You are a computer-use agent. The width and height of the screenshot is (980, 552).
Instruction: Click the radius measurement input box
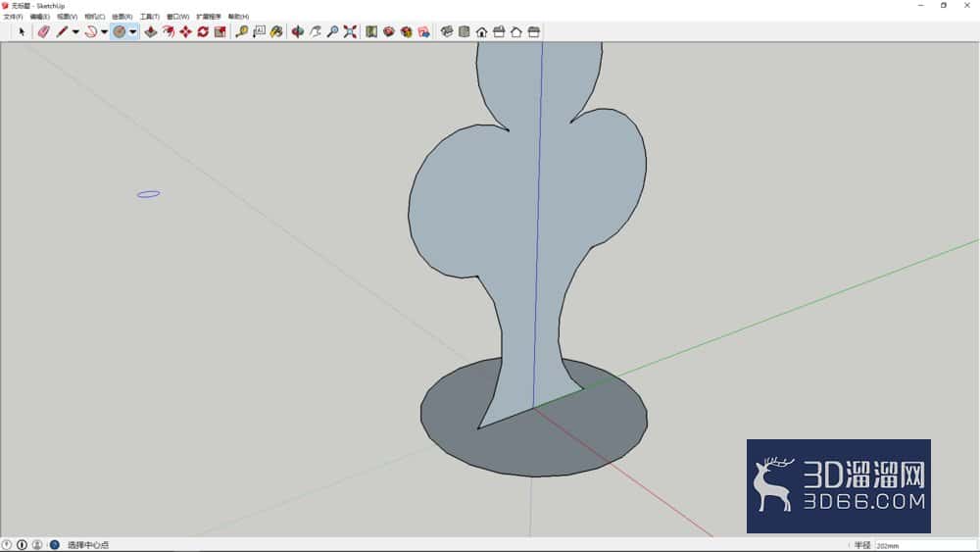click(925, 545)
